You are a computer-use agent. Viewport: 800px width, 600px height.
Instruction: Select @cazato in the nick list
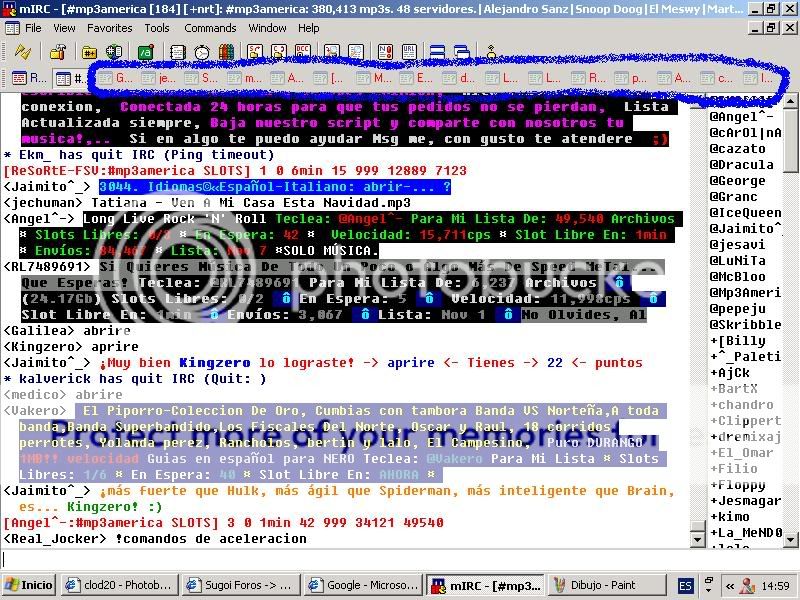tap(738, 148)
